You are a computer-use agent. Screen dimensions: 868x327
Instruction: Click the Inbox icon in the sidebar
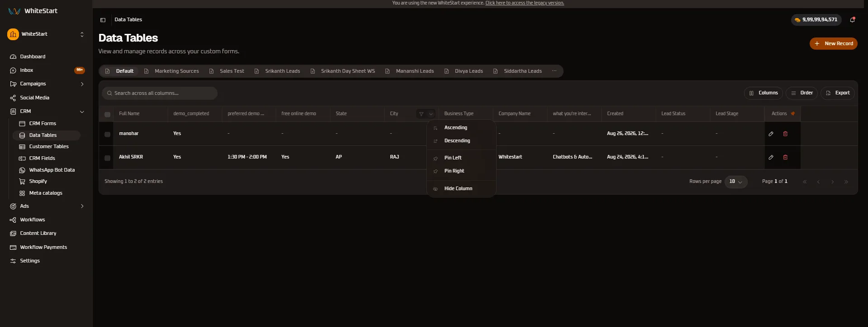click(x=13, y=70)
